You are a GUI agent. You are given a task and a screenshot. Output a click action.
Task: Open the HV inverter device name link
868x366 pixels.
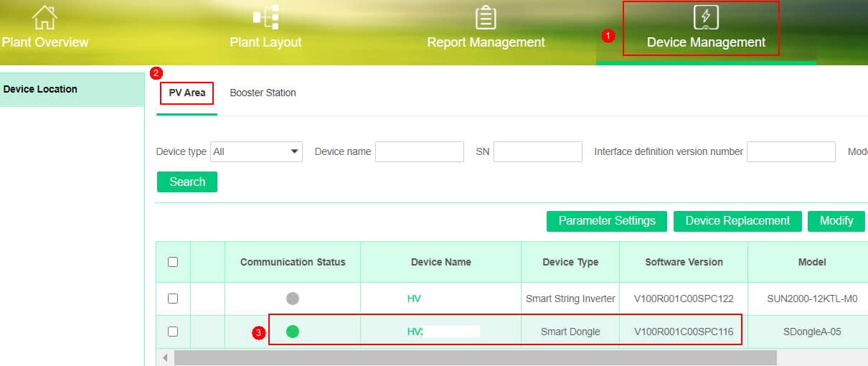pyautogui.click(x=414, y=299)
